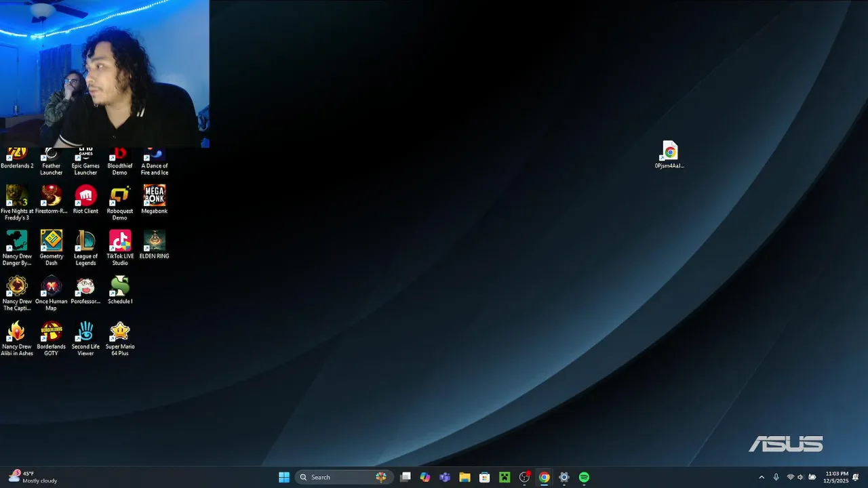Select Nancy Drew The Capti... shortcut
Screen dimensions: 868x488
point(17,293)
